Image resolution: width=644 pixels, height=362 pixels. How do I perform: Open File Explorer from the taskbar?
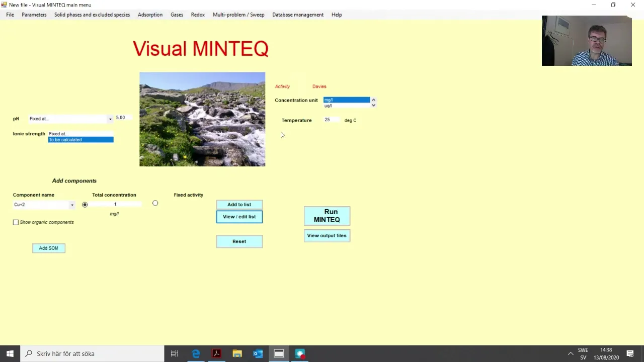pyautogui.click(x=237, y=353)
